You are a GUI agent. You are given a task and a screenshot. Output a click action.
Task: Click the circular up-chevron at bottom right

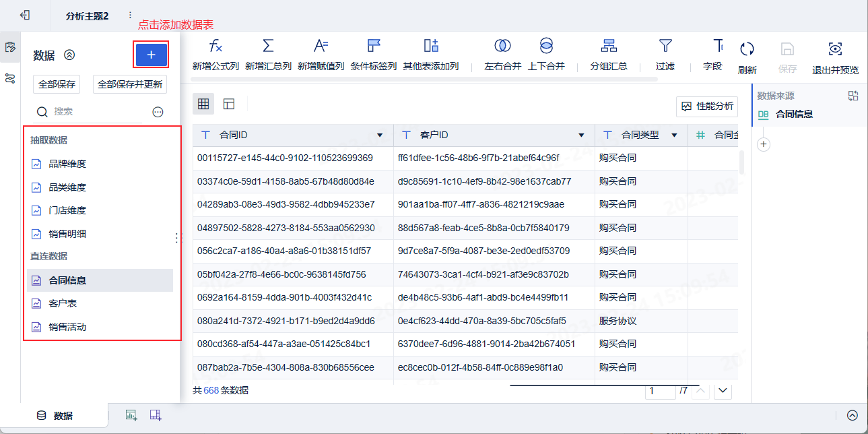853,415
